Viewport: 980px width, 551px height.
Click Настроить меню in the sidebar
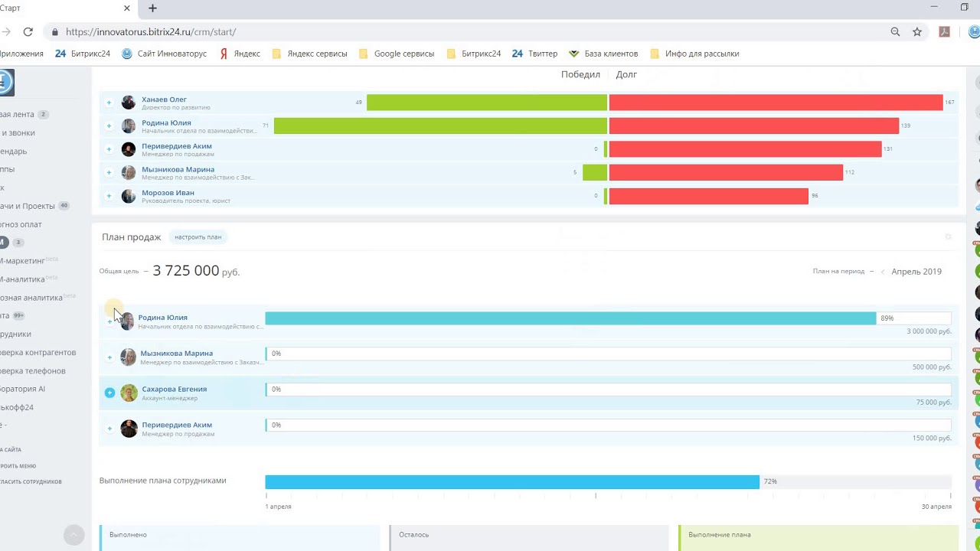[18, 466]
